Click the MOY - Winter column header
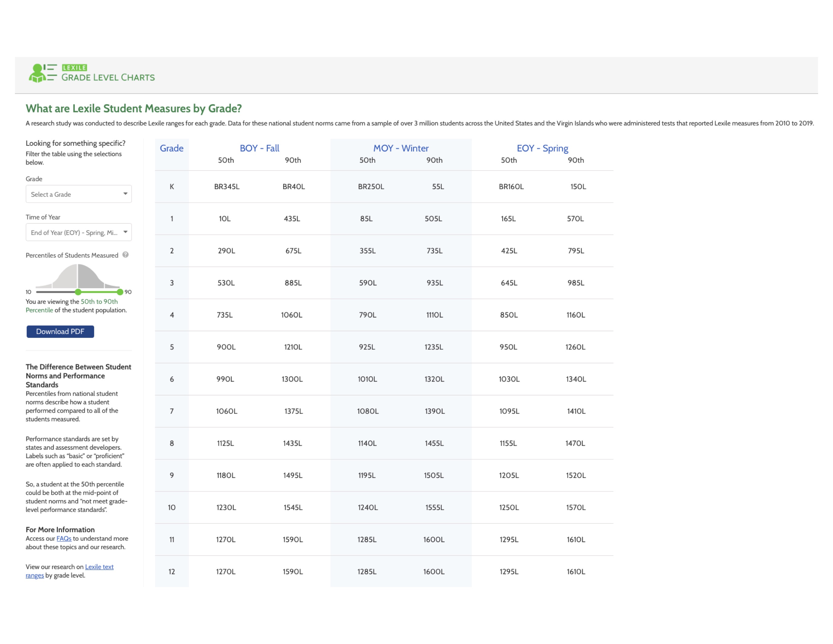Image resolution: width=833 pixels, height=644 pixels. point(401,148)
